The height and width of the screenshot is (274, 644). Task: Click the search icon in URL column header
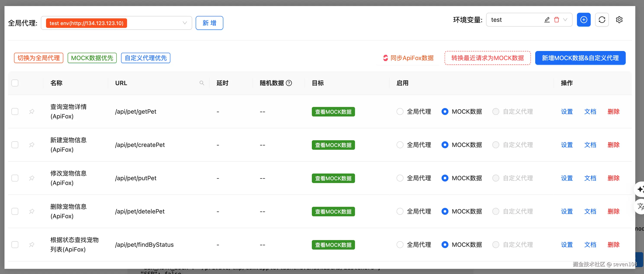coord(202,83)
